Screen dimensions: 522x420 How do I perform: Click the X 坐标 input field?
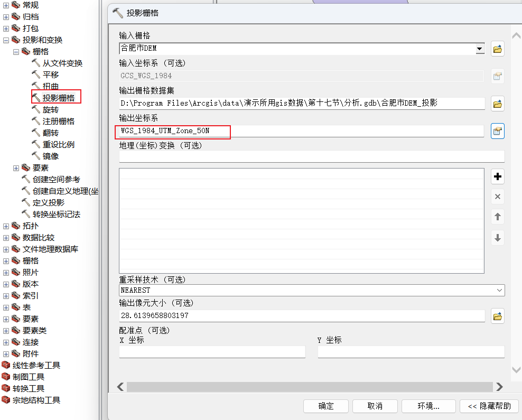pyautogui.click(x=212, y=352)
